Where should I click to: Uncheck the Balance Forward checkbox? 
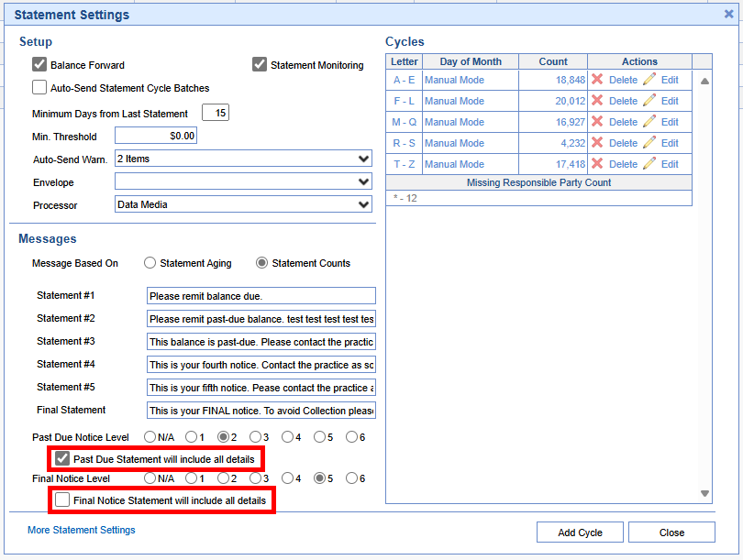[39, 64]
